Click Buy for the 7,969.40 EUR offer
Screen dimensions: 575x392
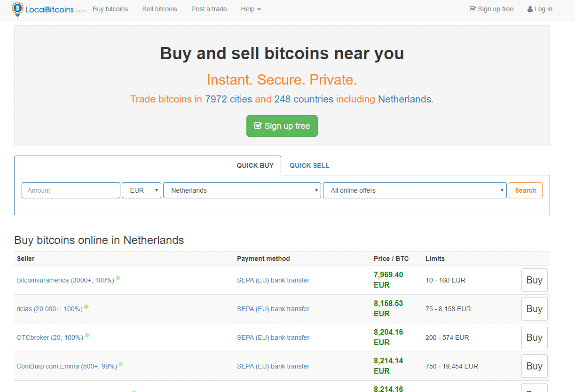[x=535, y=280]
